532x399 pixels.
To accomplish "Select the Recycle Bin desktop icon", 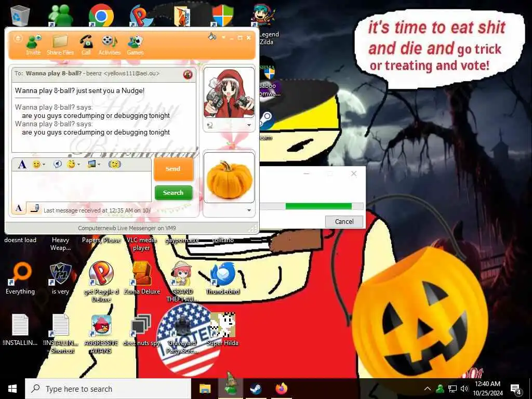I will click(20, 15).
